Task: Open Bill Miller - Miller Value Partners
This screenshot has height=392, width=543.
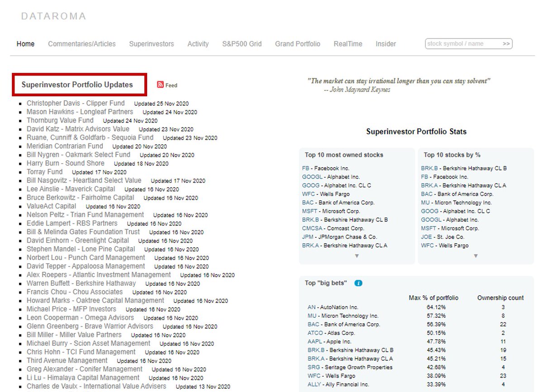Action: (x=74, y=335)
